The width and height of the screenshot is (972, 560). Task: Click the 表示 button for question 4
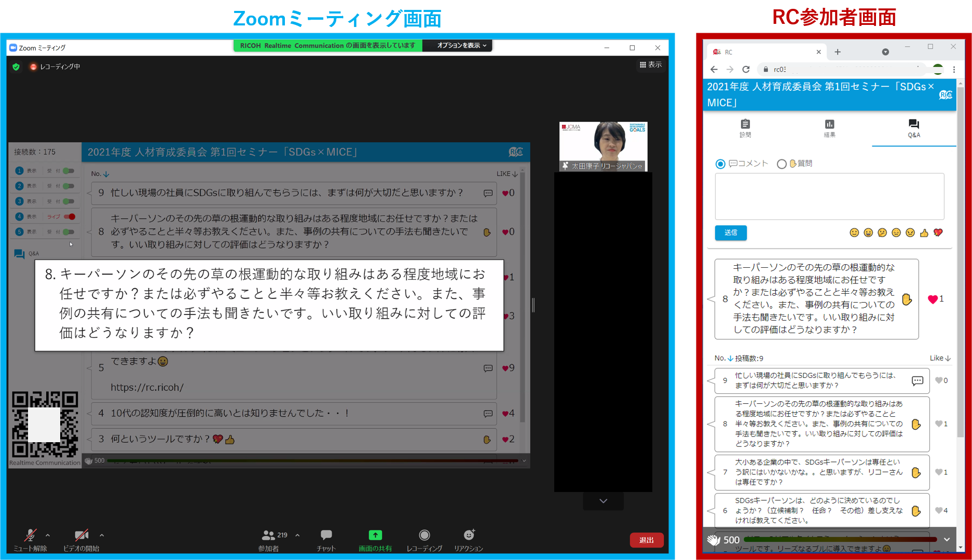point(32,216)
